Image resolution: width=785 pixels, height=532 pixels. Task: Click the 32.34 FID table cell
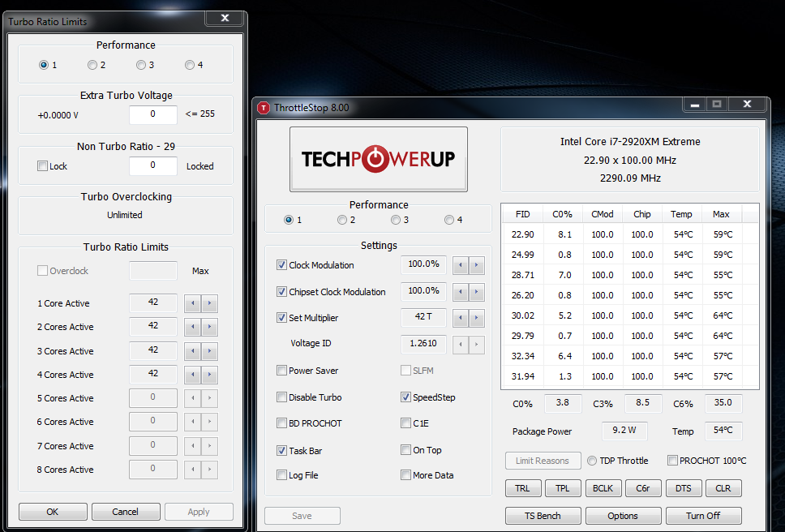point(523,356)
